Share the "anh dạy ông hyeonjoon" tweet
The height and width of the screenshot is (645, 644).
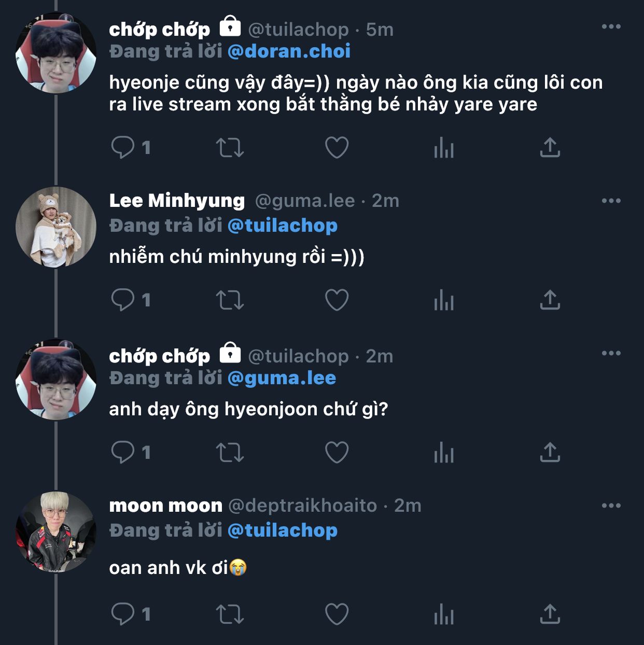550,452
